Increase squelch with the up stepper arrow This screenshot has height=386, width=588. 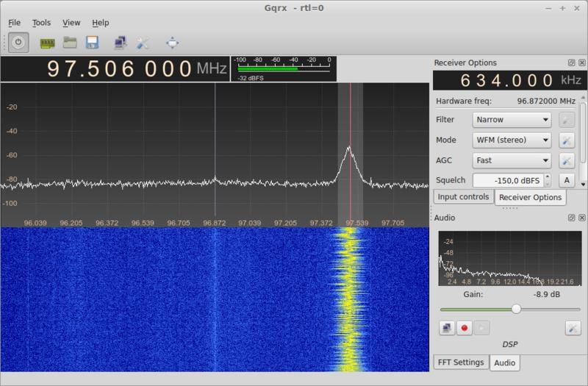548,176
